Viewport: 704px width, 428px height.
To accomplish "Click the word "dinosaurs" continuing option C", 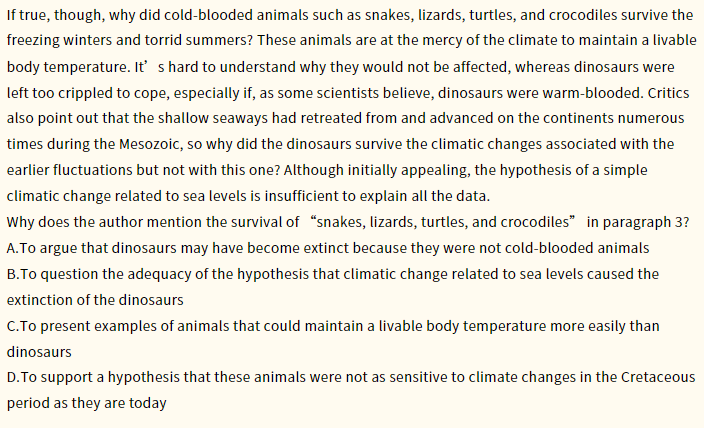I will pyautogui.click(x=39, y=352).
